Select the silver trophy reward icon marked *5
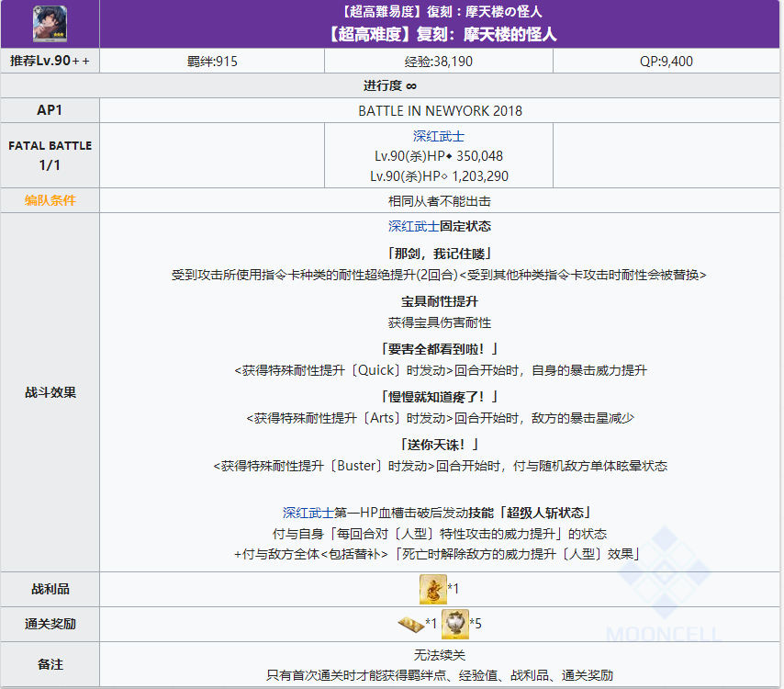The height and width of the screenshot is (689, 784). (x=455, y=623)
